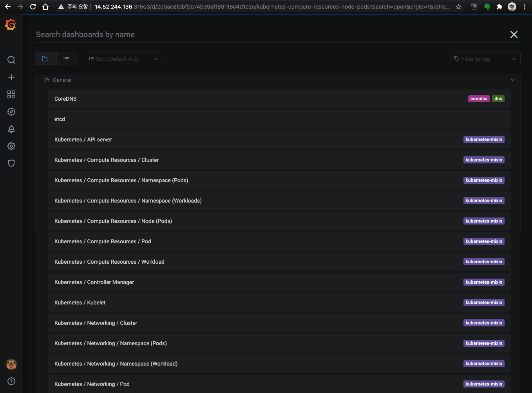Click the Create plus icon in sidebar
Image resolution: width=532 pixels, height=393 pixels.
[x=11, y=77]
